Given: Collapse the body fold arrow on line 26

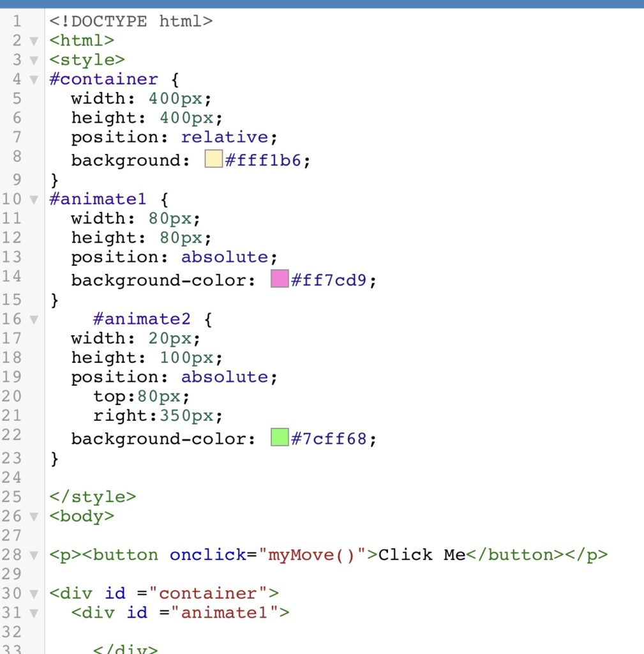Looking at the screenshot, I should [34, 517].
